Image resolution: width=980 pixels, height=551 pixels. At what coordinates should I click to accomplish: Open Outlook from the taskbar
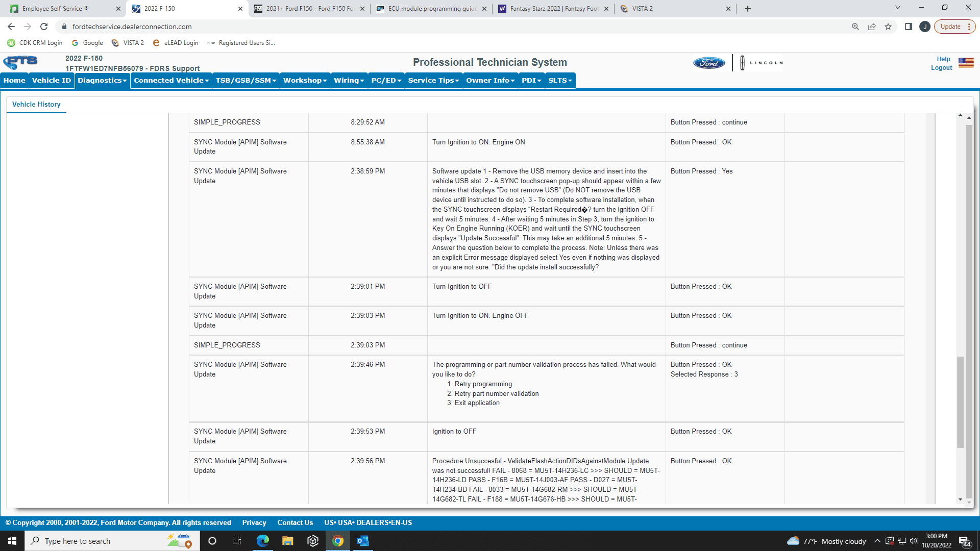click(363, 541)
